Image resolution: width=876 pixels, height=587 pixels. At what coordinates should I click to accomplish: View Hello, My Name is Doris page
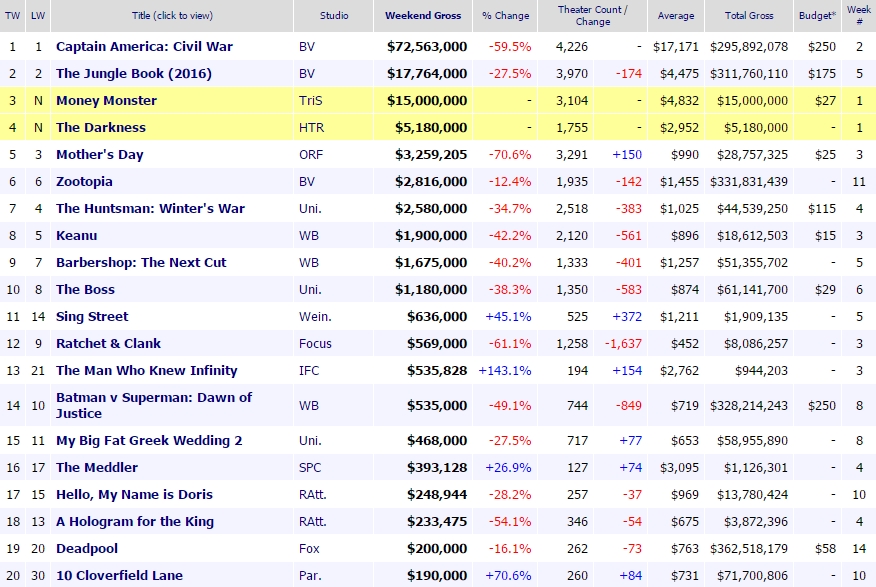click(134, 494)
